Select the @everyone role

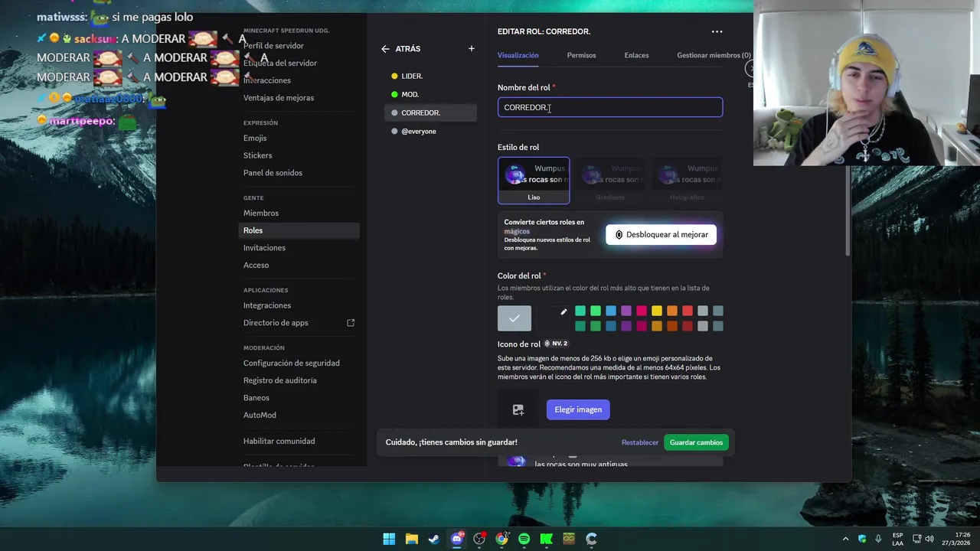click(430, 131)
